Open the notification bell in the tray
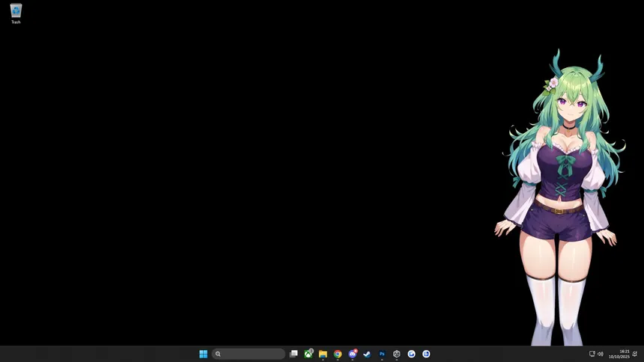644x362 pixels. [x=635, y=354]
